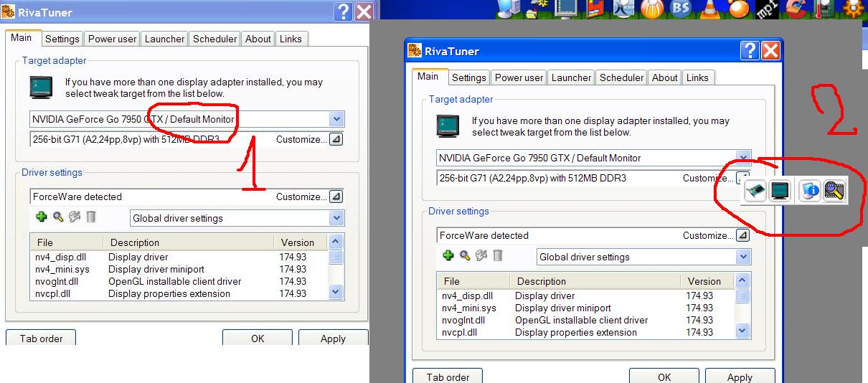Select the Main tab in right RivaTuner window
868x383 pixels.
[428, 76]
